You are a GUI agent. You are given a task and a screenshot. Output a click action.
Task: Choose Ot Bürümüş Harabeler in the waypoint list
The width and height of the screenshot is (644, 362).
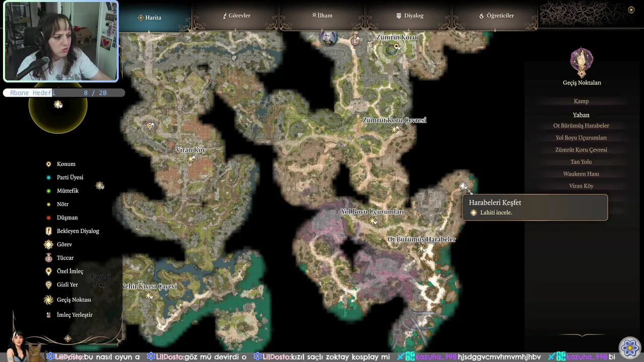pos(581,126)
